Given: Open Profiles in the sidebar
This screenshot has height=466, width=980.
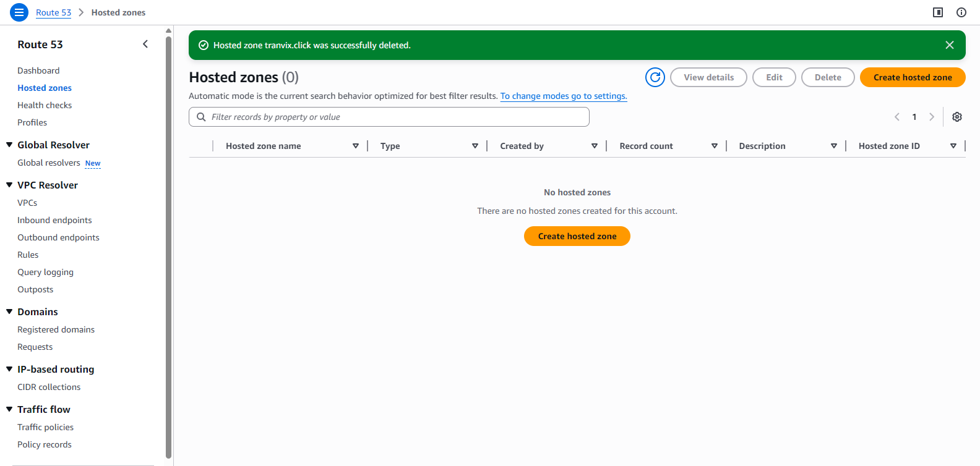Looking at the screenshot, I should (32, 122).
